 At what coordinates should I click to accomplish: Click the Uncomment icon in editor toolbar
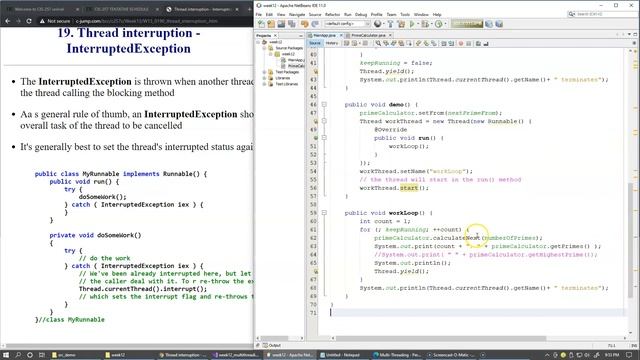(486, 43)
